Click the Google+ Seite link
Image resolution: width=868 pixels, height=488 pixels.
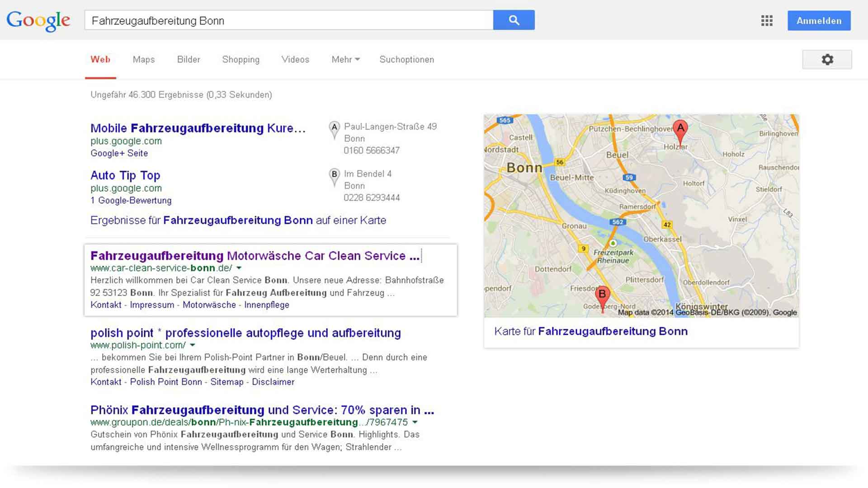(119, 153)
